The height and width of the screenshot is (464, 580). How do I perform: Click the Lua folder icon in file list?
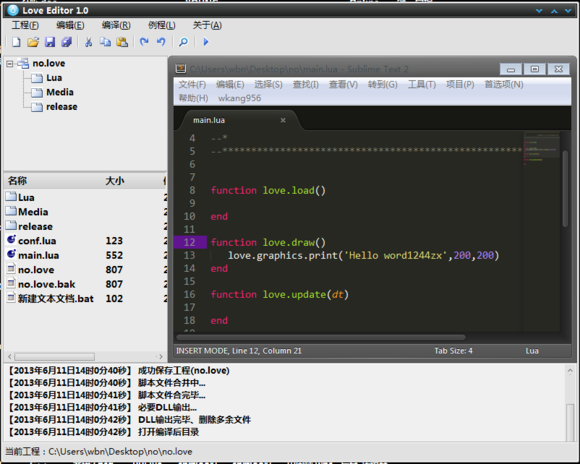(11, 196)
